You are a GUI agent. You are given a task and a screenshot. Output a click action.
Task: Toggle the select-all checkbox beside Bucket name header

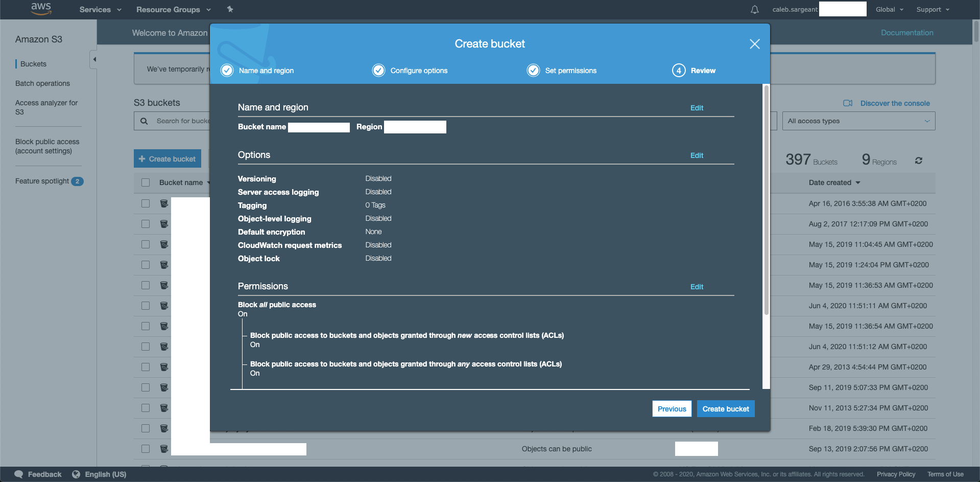coord(146,182)
